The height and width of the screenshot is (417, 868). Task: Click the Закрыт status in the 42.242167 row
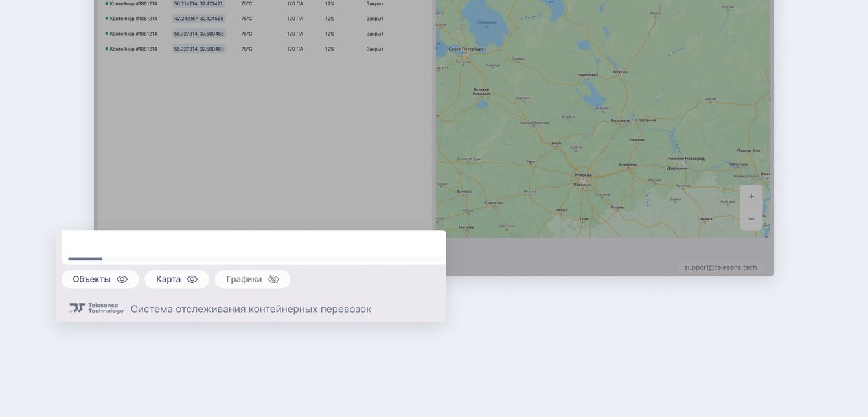(x=375, y=19)
